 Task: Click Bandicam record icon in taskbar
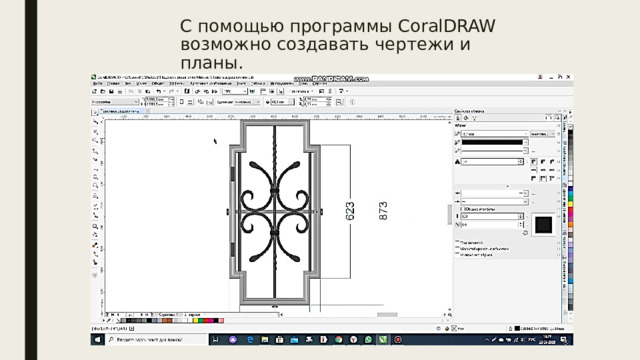point(398,339)
